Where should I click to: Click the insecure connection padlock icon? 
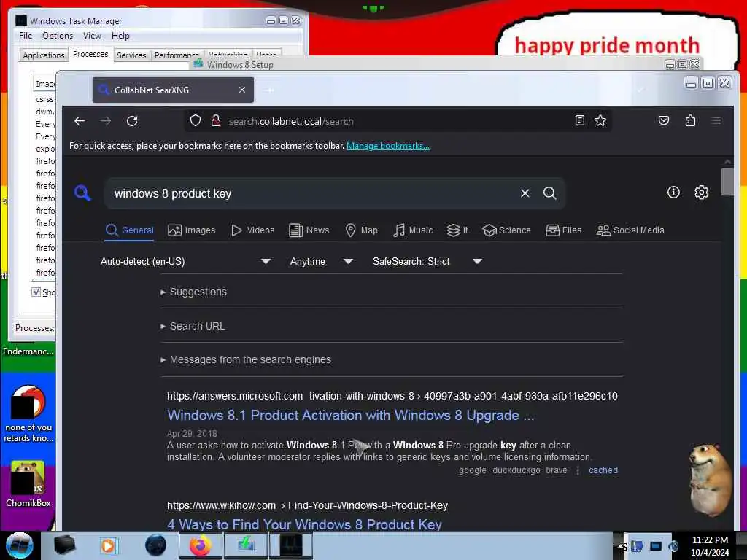pos(216,120)
